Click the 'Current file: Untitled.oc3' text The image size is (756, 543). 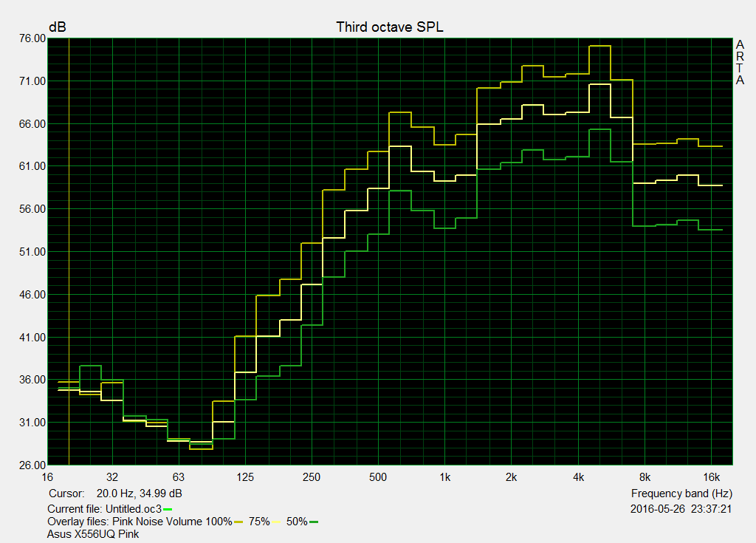[x=105, y=509]
